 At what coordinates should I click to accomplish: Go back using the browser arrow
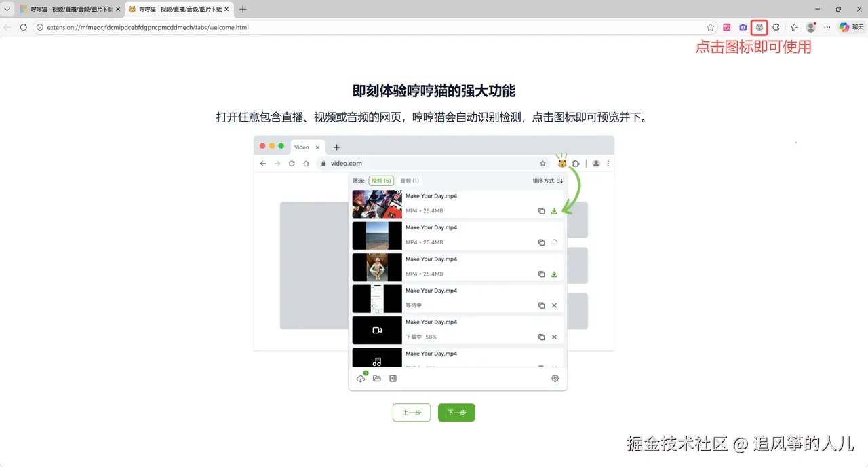(x=7, y=27)
